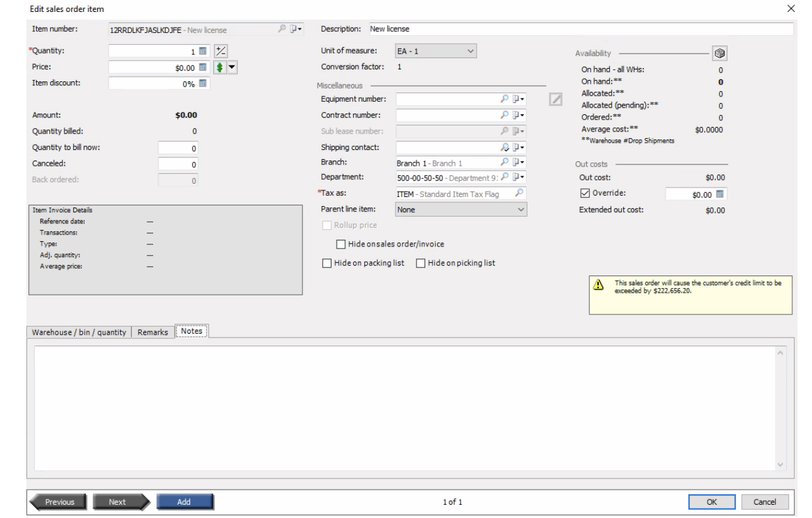This screenshot has height=518, width=812.
Task: Click the Item number lookup magnifier
Action: [x=283, y=29]
